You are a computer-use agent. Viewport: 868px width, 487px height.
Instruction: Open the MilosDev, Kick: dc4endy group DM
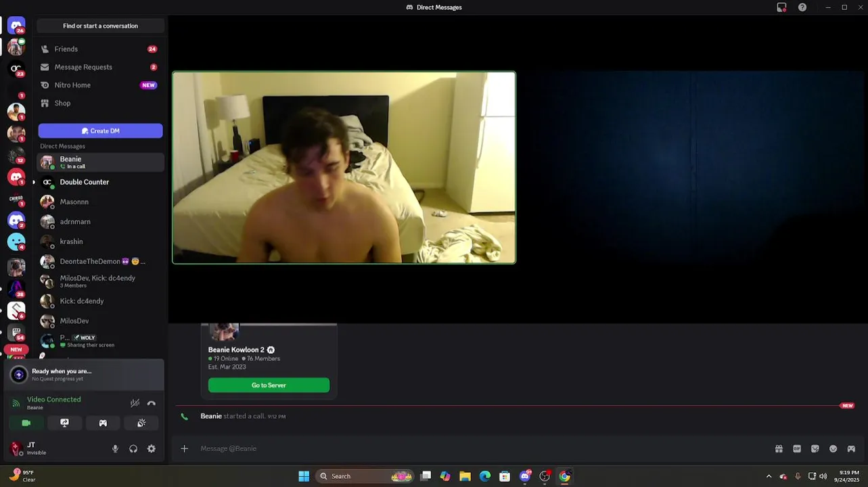tap(100, 281)
